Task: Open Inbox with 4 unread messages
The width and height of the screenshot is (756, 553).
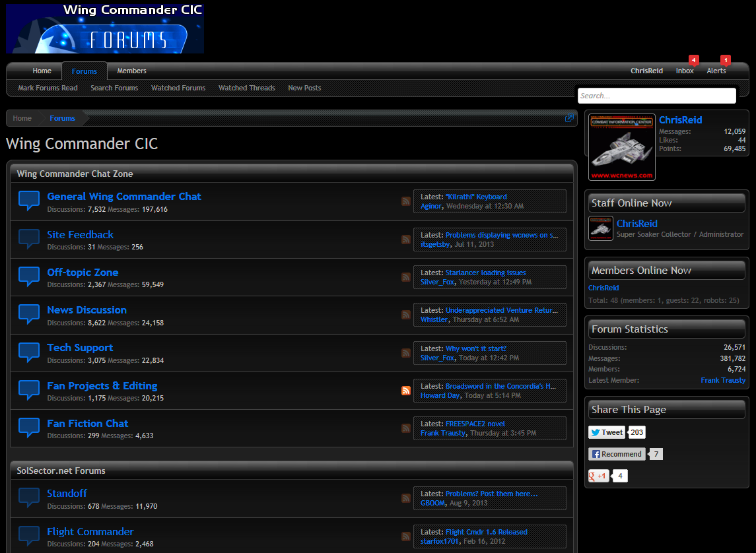Action: point(685,71)
